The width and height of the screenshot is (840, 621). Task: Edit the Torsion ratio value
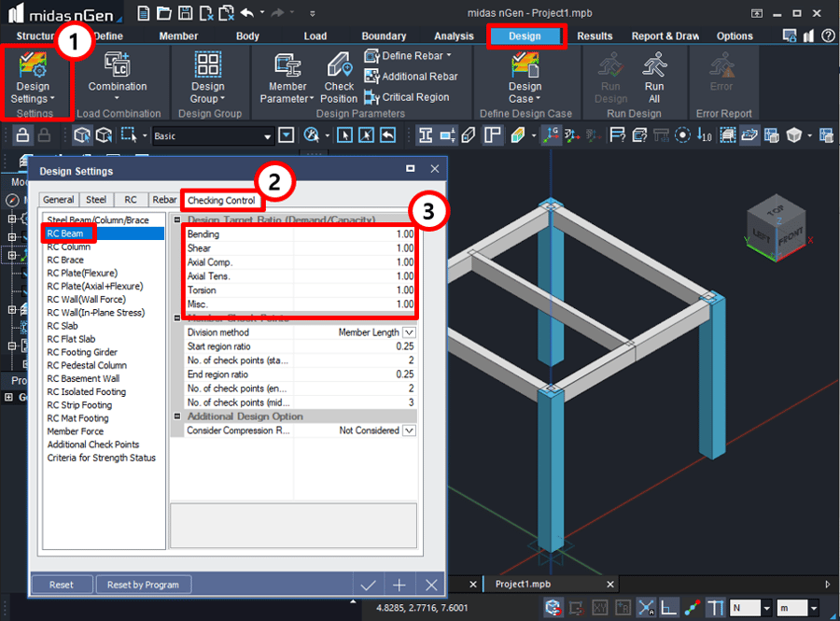[354, 290]
